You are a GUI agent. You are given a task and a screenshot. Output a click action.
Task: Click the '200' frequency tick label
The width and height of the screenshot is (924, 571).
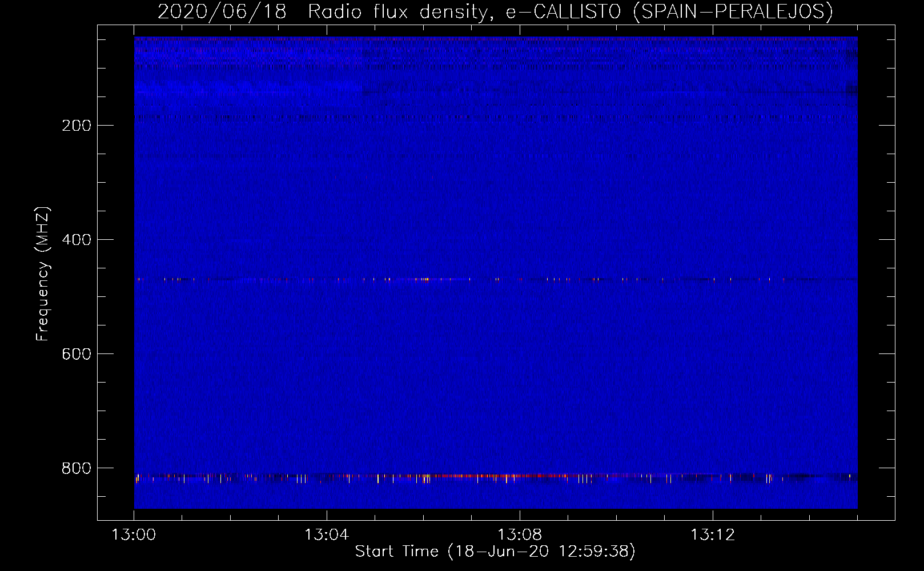[77, 126]
